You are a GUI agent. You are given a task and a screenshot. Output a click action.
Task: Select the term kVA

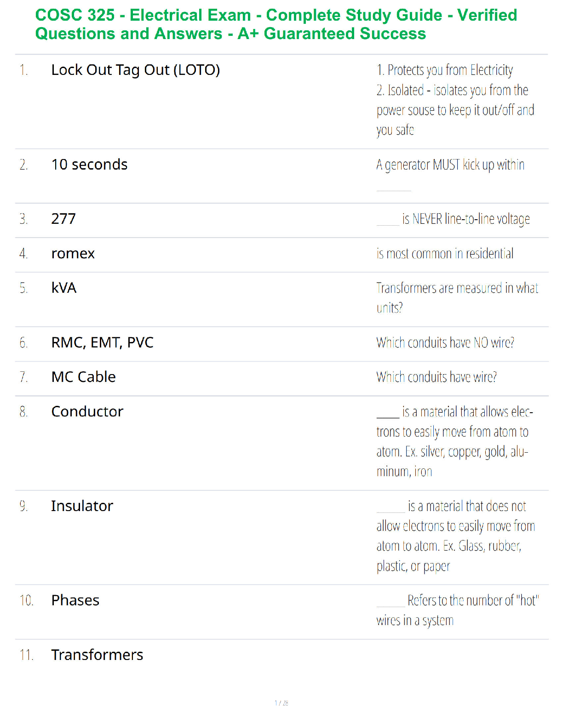point(64,288)
